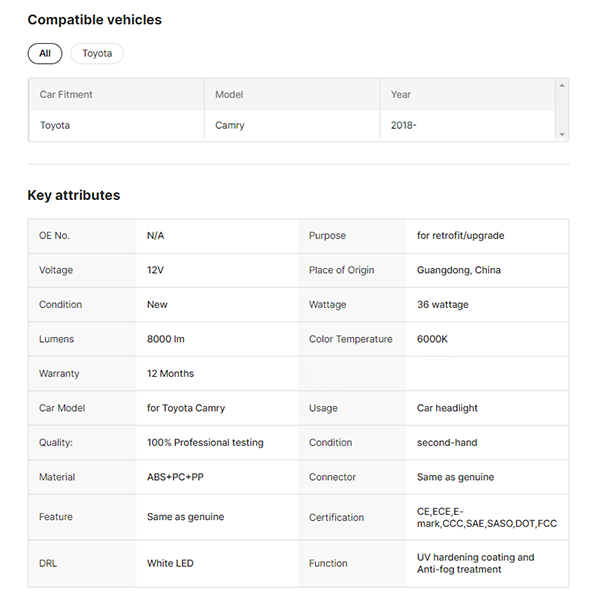The image size is (600, 600).
Task: Click the fitment table scroll up arrow
Action: 562,86
